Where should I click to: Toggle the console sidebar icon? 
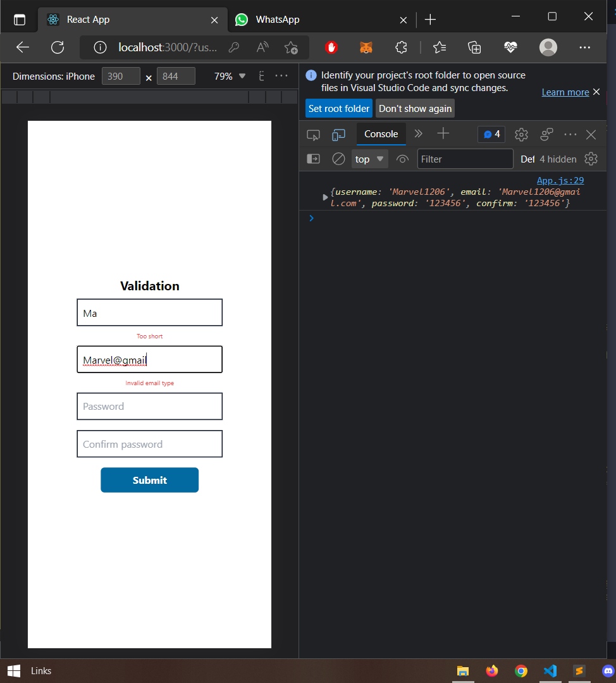313,159
